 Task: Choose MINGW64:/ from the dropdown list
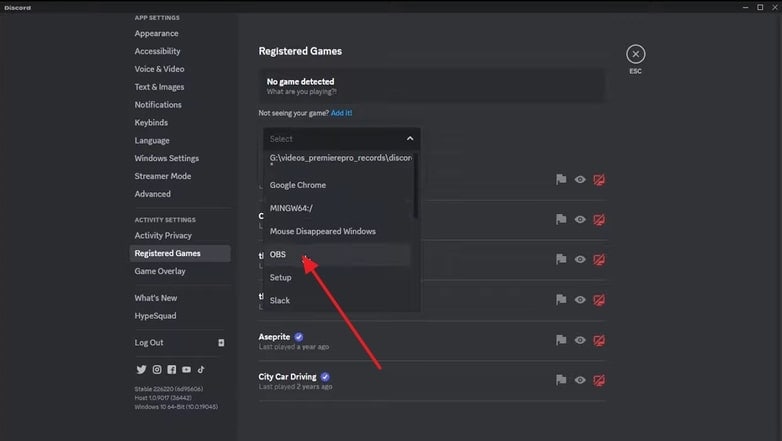pos(339,208)
